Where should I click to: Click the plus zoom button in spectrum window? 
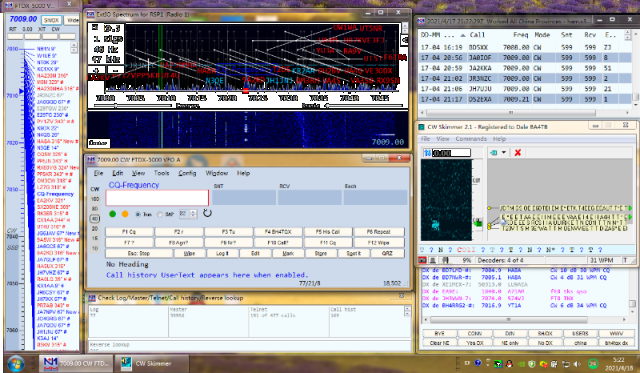(97, 70)
